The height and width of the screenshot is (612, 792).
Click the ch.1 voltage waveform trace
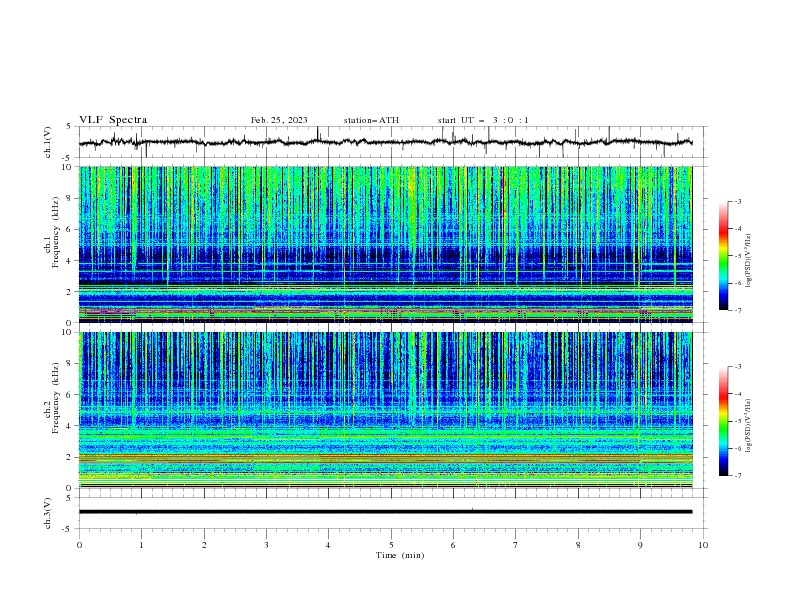pos(385,142)
